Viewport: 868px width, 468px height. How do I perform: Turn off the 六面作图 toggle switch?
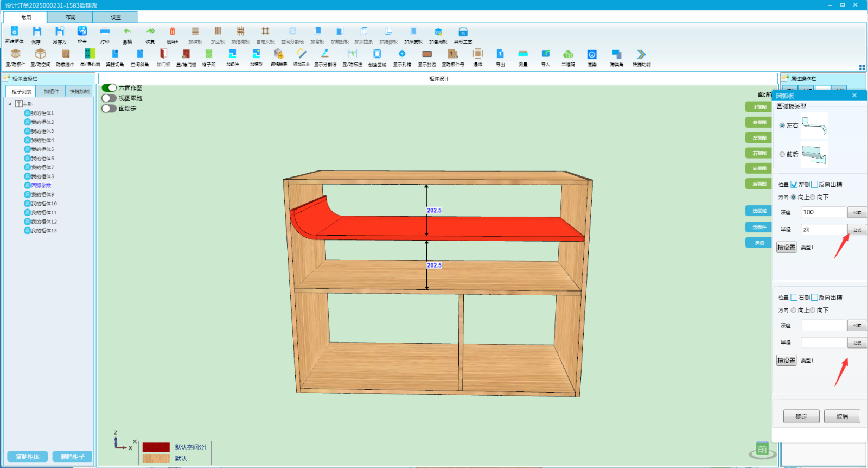pyautogui.click(x=109, y=88)
